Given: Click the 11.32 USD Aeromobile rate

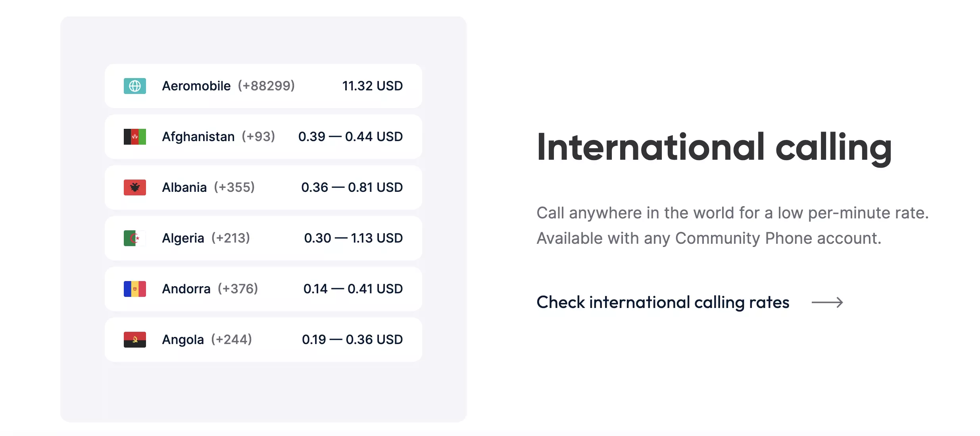Looking at the screenshot, I should pos(372,86).
